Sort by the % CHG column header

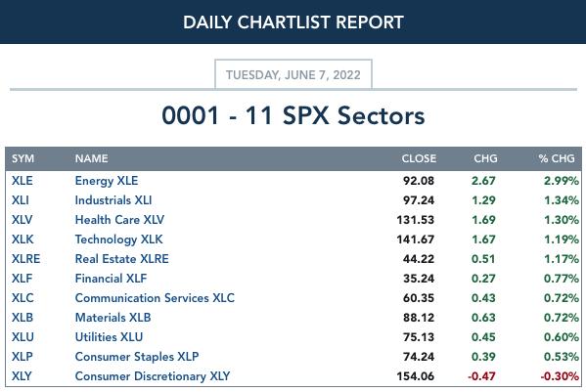pos(557,158)
